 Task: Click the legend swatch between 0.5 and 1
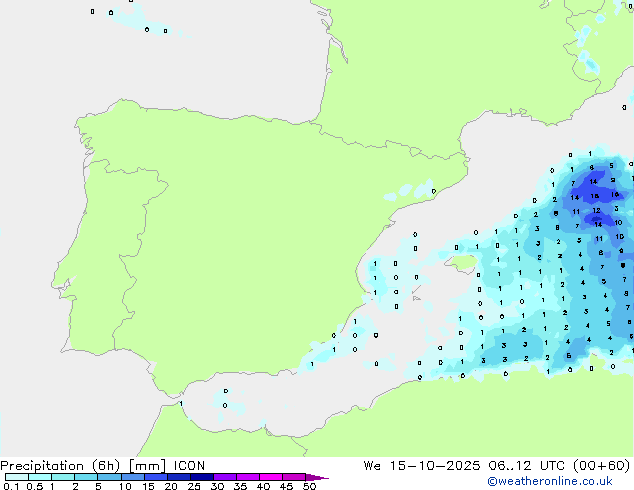[40, 477]
